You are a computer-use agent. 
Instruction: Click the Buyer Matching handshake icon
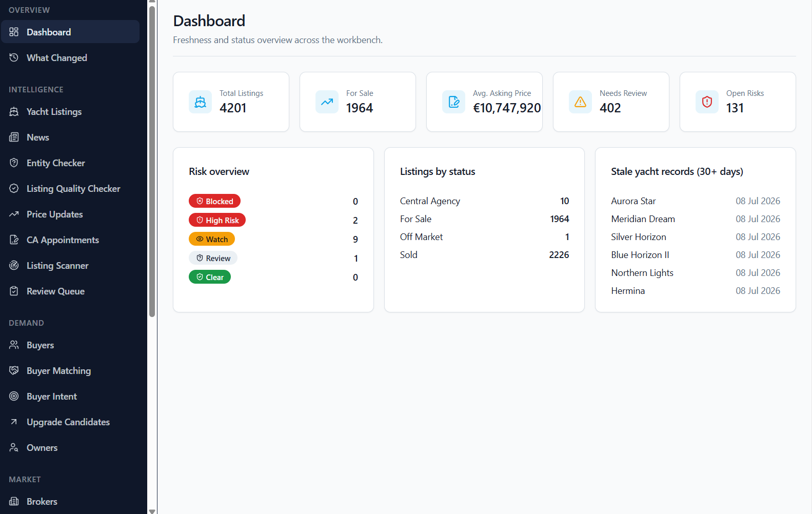click(14, 370)
